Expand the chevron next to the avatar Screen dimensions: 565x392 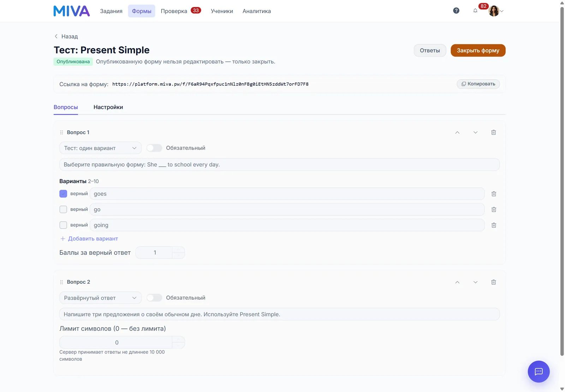coord(502,11)
